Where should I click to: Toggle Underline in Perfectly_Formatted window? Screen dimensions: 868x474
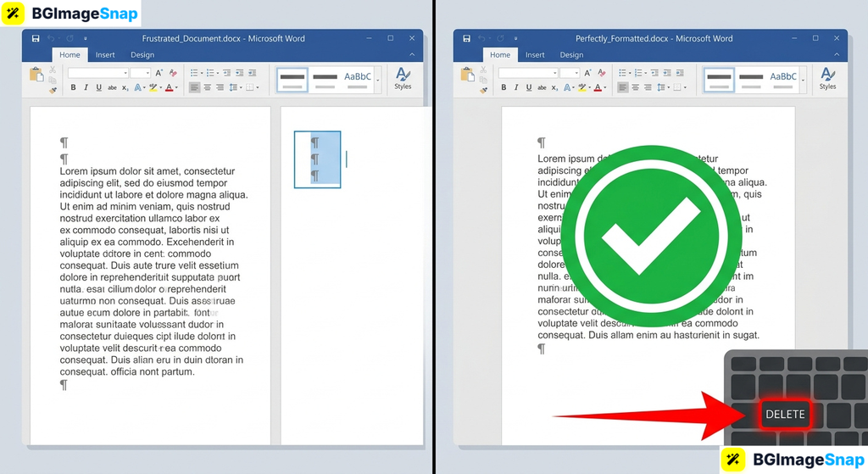pyautogui.click(x=529, y=87)
